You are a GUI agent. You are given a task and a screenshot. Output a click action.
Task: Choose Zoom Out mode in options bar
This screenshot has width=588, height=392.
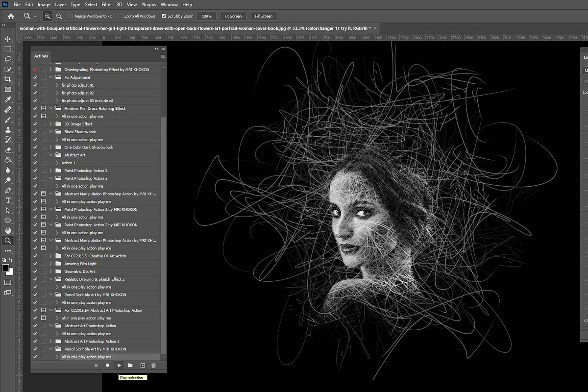pos(59,16)
